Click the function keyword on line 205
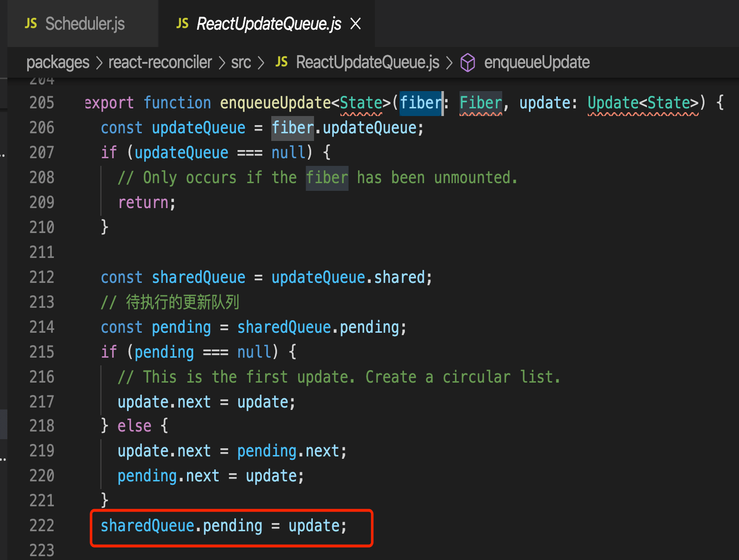 point(177,103)
